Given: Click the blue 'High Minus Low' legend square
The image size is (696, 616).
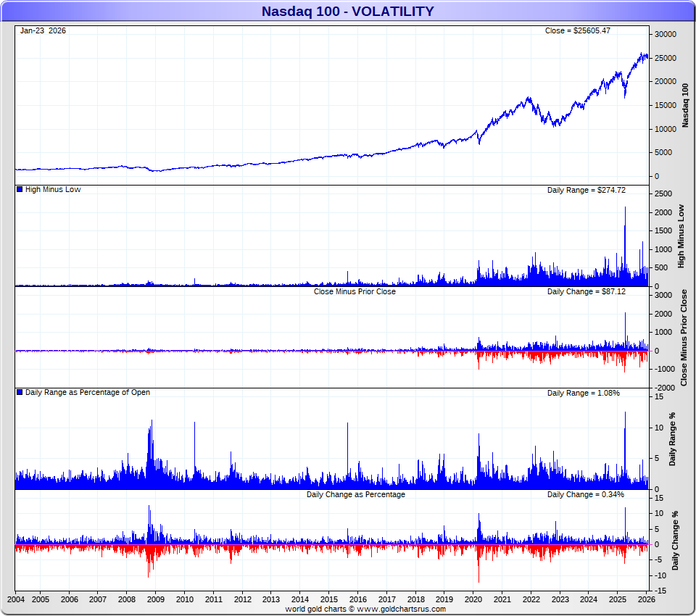Looking at the screenshot, I should 20,189.
